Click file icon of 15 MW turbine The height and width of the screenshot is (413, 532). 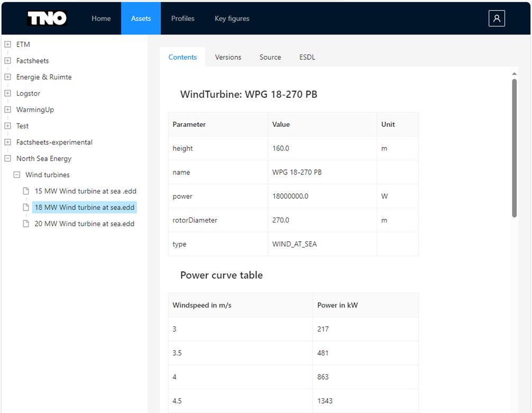[26, 191]
